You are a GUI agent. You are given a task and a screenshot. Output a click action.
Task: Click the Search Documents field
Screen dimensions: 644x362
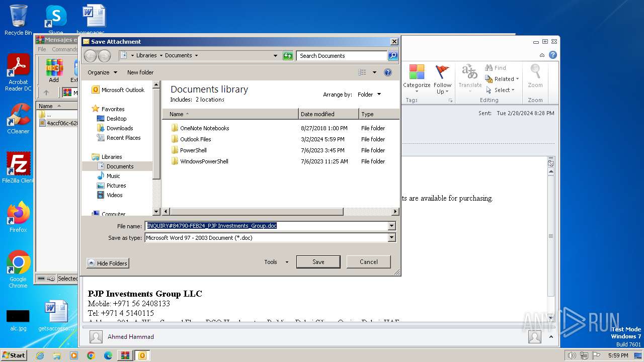pos(342,56)
